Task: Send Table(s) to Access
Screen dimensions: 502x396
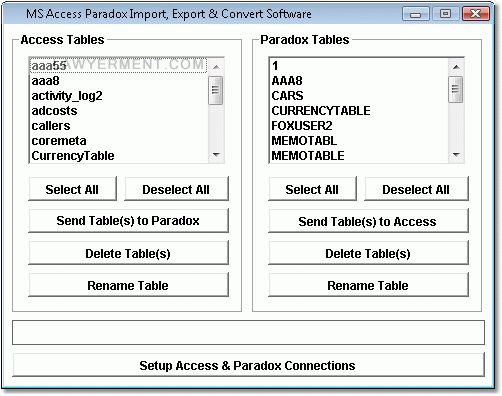Action: pos(368,221)
